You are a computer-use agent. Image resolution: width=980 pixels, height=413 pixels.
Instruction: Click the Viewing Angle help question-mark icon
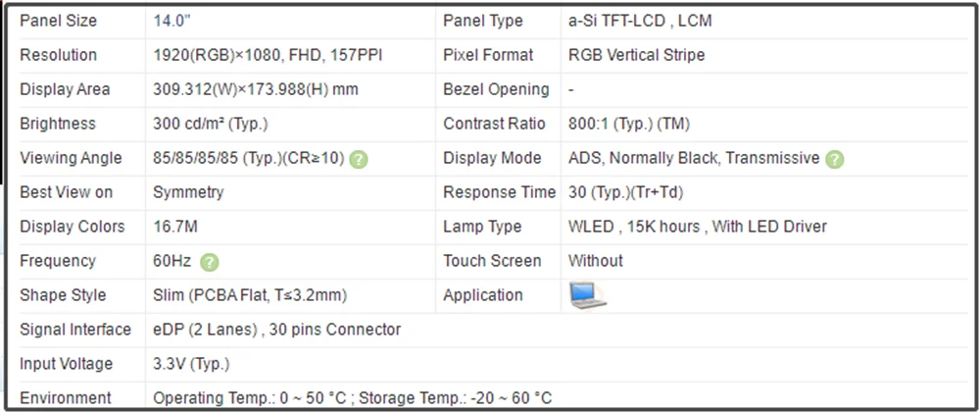click(x=358, y=160)
